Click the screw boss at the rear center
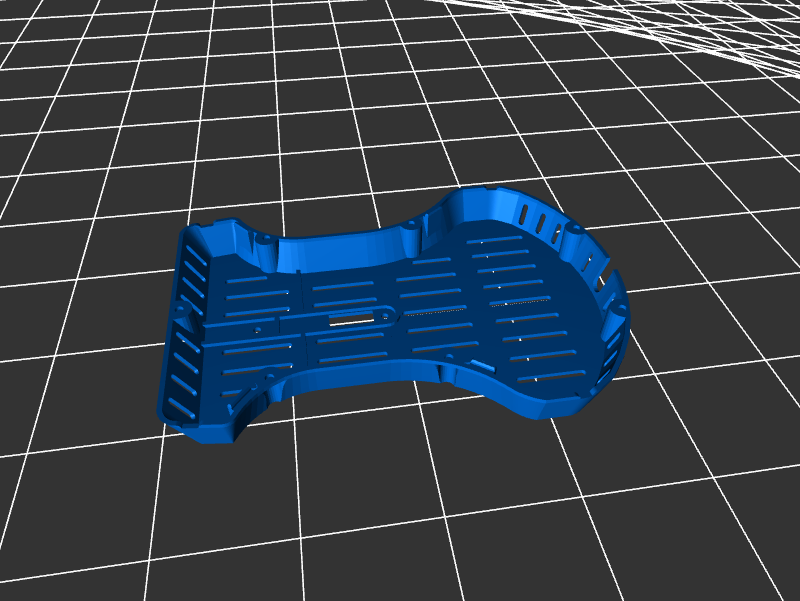This screenshot has height=601, width=800. [x=412, y=227]
